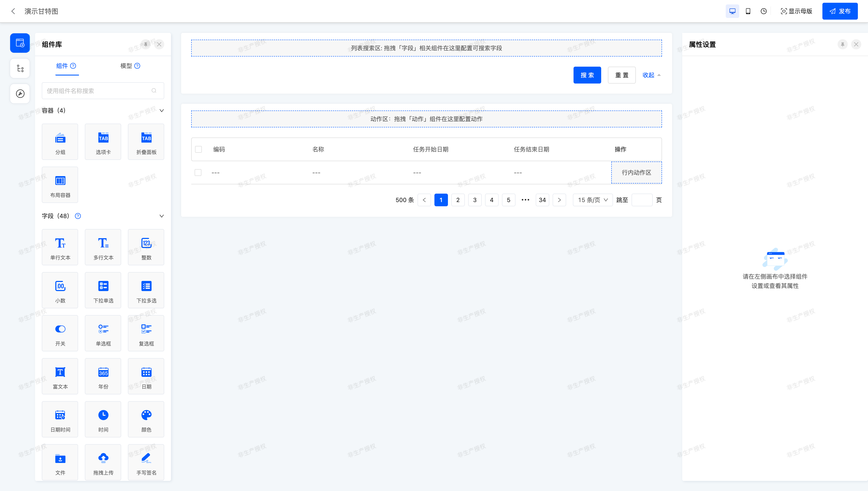Check the table header select-all checkbox

198,149
